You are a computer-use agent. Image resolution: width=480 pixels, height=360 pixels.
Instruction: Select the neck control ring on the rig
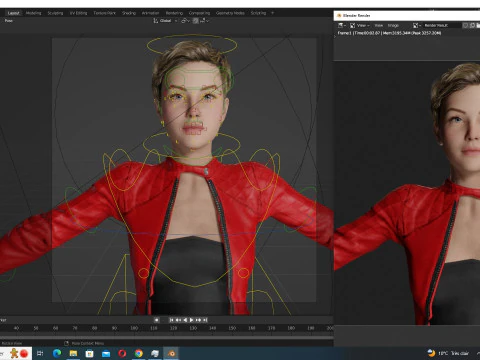(192, 144)
